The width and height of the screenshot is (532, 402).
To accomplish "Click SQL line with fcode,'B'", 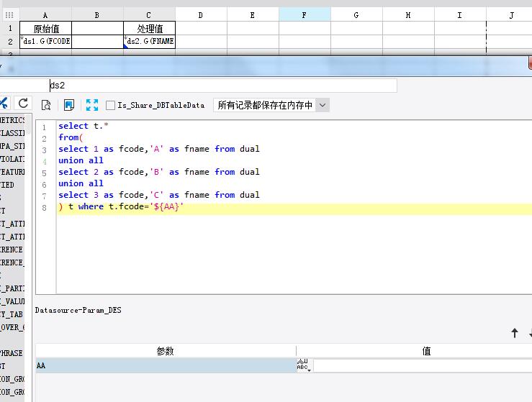I will click(159, 172).
